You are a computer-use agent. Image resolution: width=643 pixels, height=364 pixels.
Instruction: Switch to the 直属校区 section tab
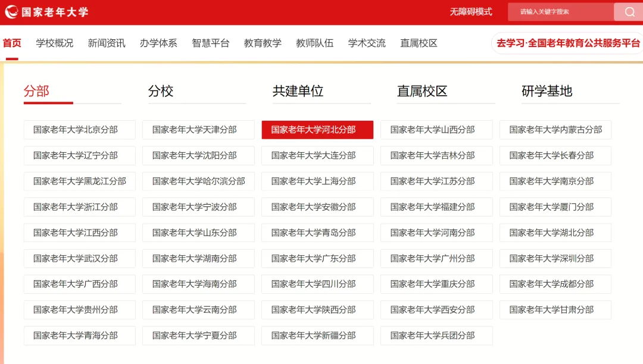(422, 91)
